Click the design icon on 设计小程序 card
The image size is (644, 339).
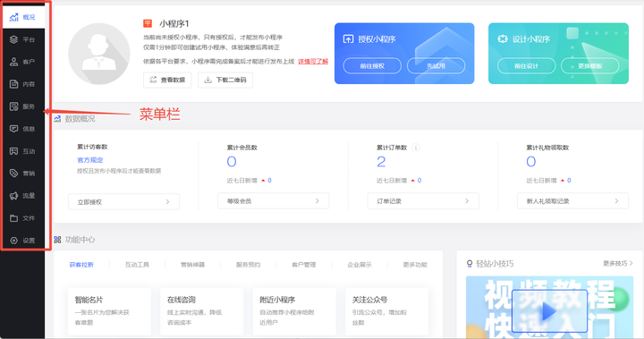pos(503,39)
